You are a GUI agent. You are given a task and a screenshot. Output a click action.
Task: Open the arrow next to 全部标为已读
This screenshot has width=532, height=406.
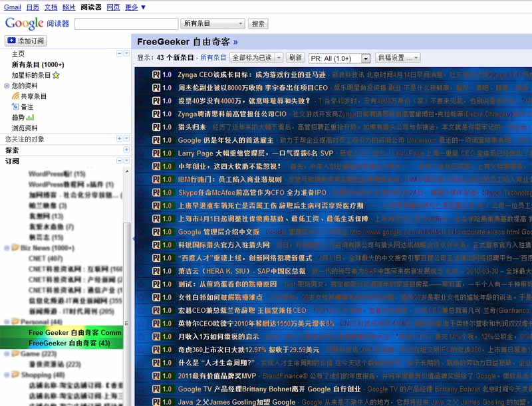tap(279, 58)
